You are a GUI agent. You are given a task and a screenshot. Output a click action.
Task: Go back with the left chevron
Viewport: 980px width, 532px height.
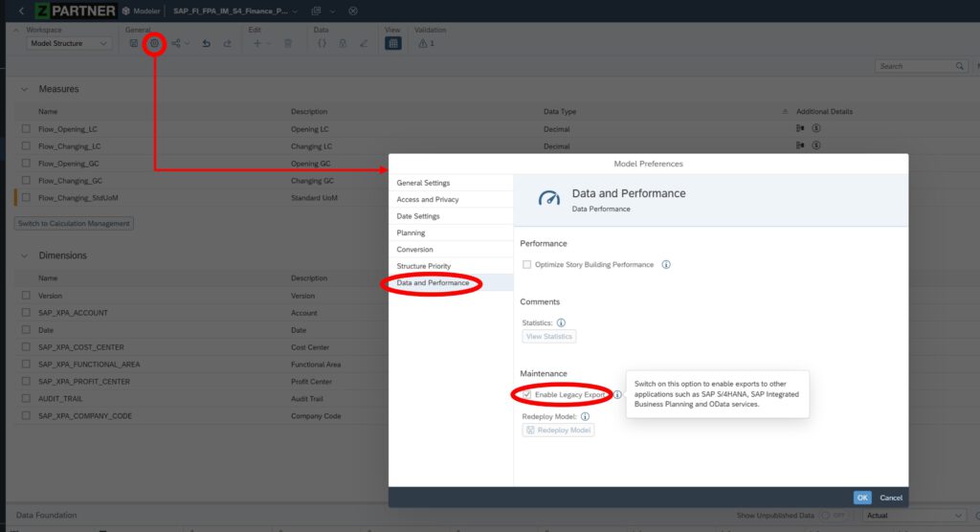click(x=21, y=11)
